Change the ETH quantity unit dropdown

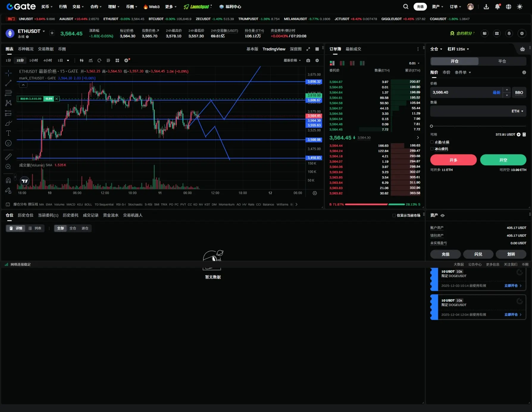tap(517, 111)
